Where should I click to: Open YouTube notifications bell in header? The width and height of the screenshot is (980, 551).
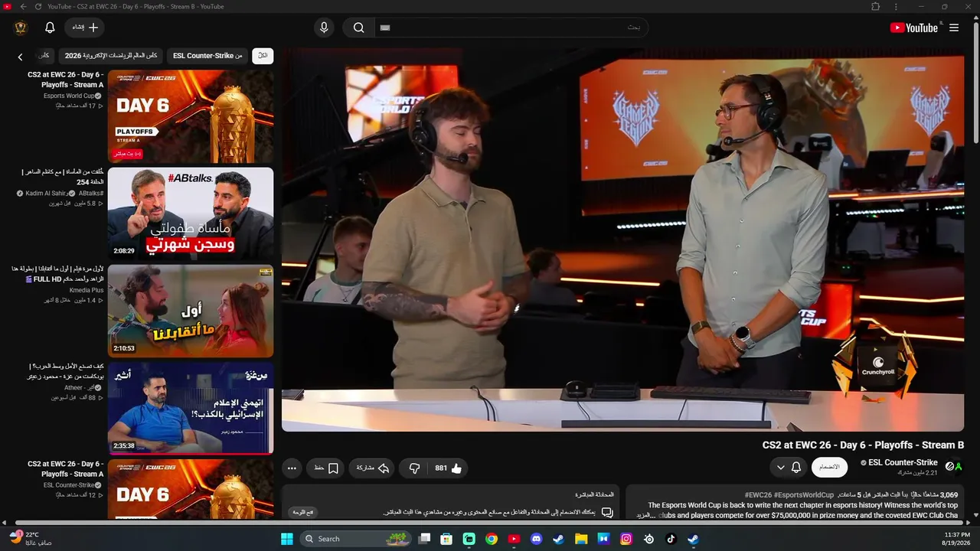click(x=50, y=28)
